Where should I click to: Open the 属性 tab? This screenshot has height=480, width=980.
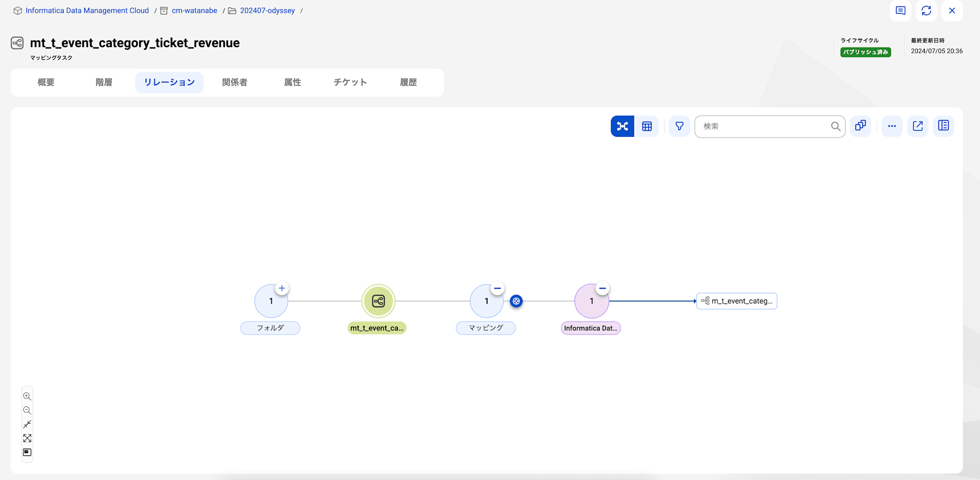[x=293, y=82]
